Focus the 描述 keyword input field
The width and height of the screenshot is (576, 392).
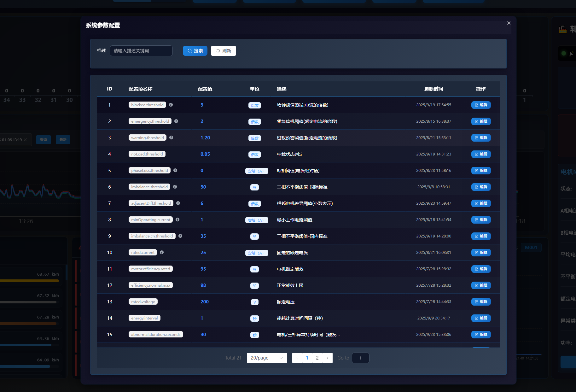tap(141, 51)
